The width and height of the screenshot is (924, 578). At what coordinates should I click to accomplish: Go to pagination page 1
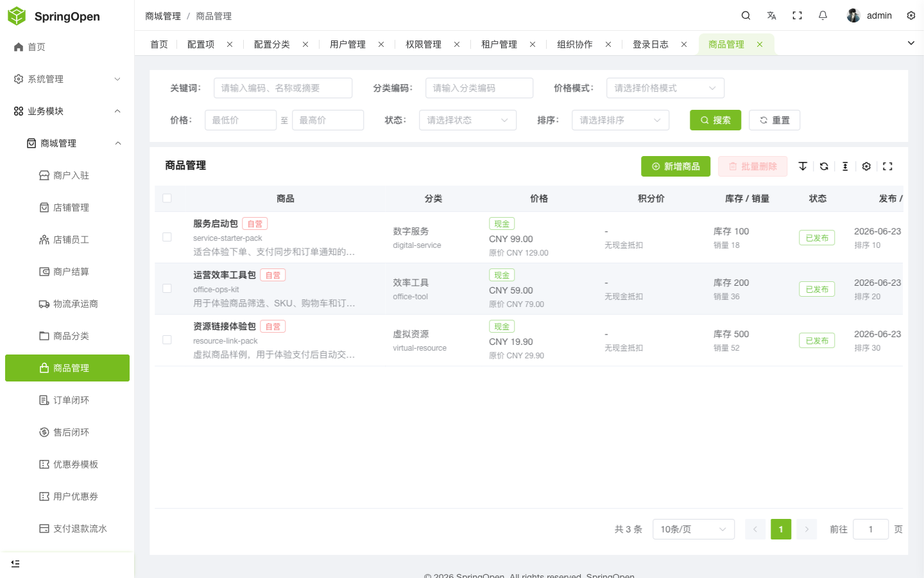(x=781, y=529)
